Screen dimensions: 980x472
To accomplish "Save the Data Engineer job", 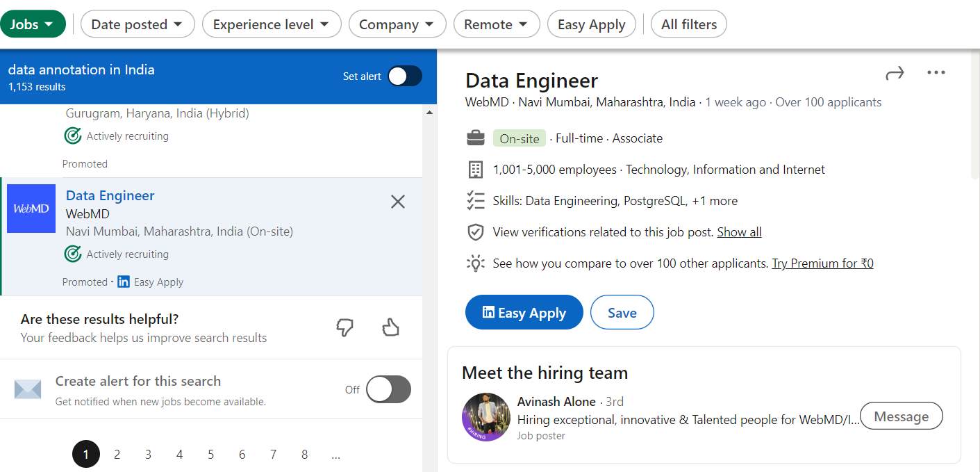I will (622, 313).
